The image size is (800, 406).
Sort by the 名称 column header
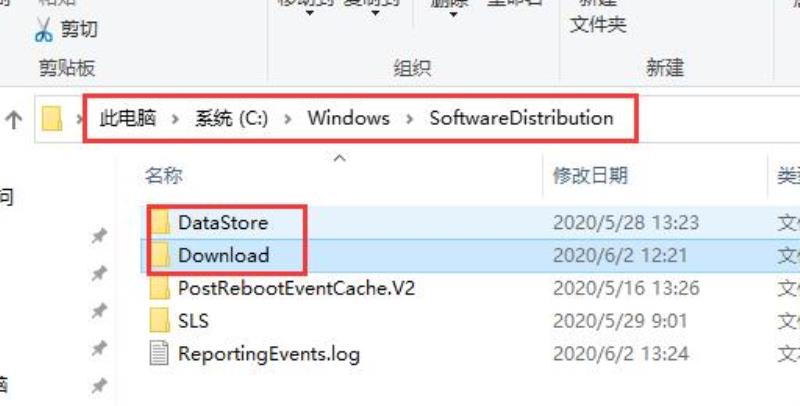click(x=164, y=176)
